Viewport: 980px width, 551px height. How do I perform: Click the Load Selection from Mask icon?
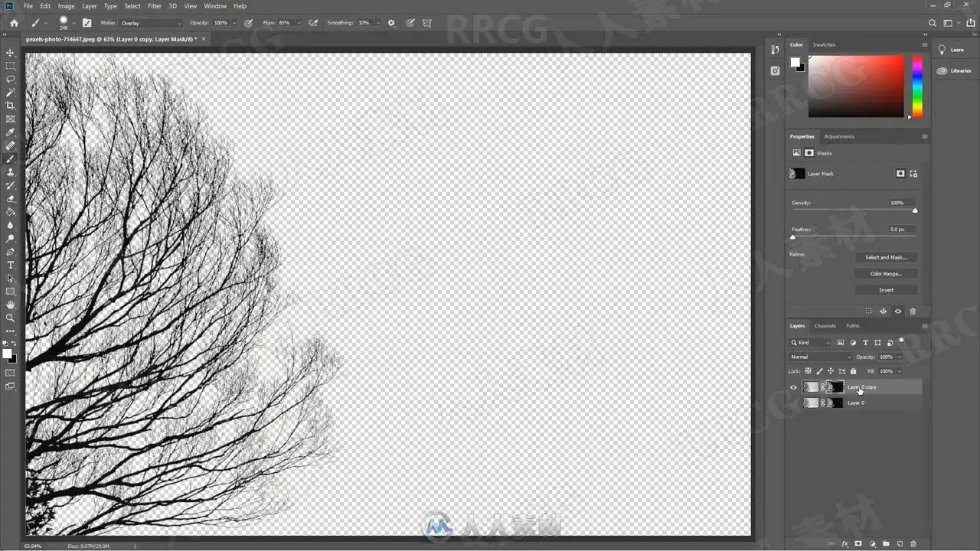click(x=868, y=311)
